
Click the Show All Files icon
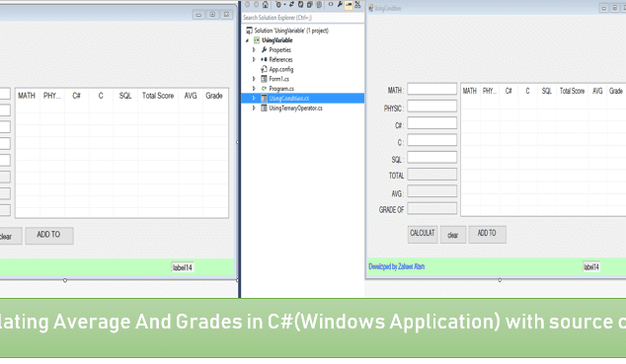[x=319, y=4]
